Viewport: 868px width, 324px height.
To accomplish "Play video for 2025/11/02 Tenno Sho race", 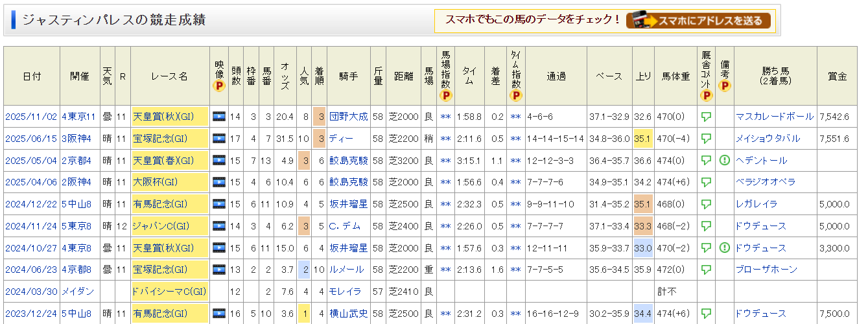I will coord(219,117).
